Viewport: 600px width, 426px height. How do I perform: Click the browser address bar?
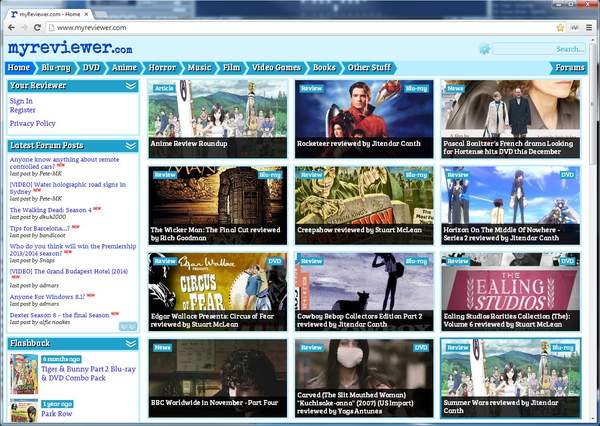tap(302, 28)
